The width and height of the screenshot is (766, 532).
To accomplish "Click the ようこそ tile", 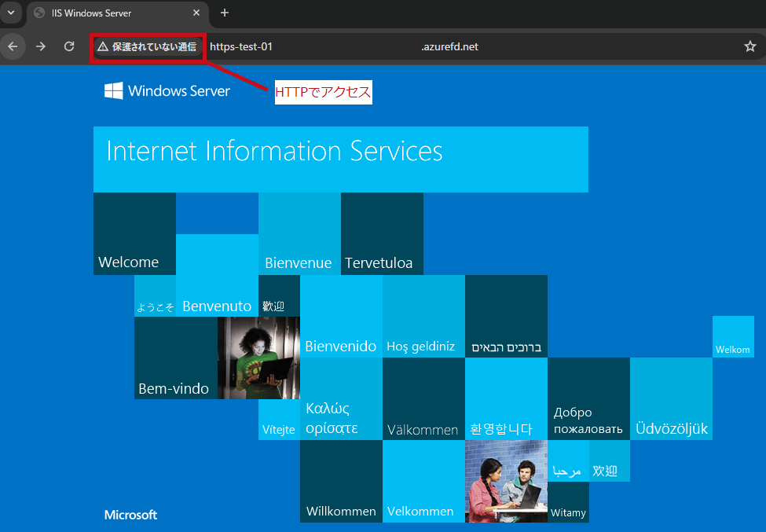I will [x=155, y=295].
